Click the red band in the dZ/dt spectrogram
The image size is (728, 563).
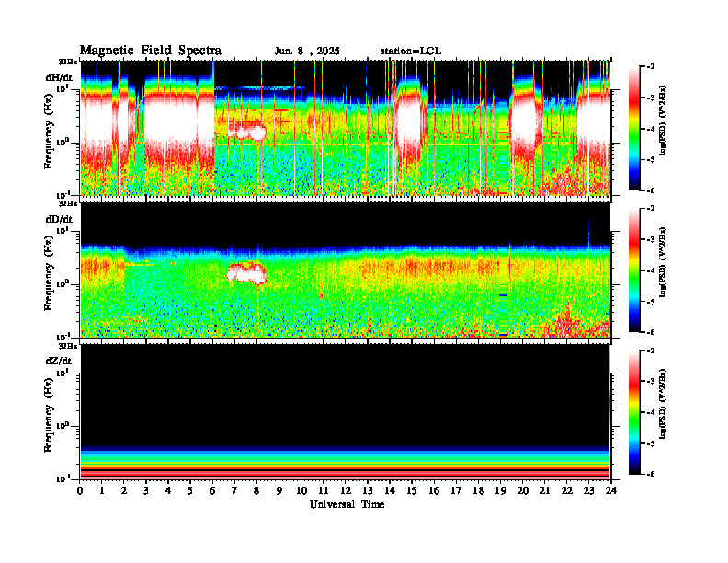(x=346, y=473)
